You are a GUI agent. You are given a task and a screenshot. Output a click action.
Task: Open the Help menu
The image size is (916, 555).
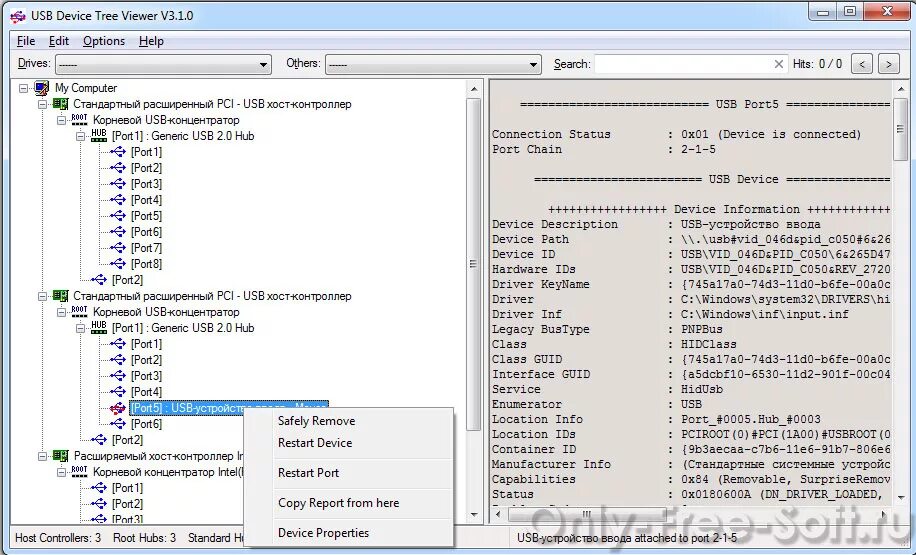point(151,41)
